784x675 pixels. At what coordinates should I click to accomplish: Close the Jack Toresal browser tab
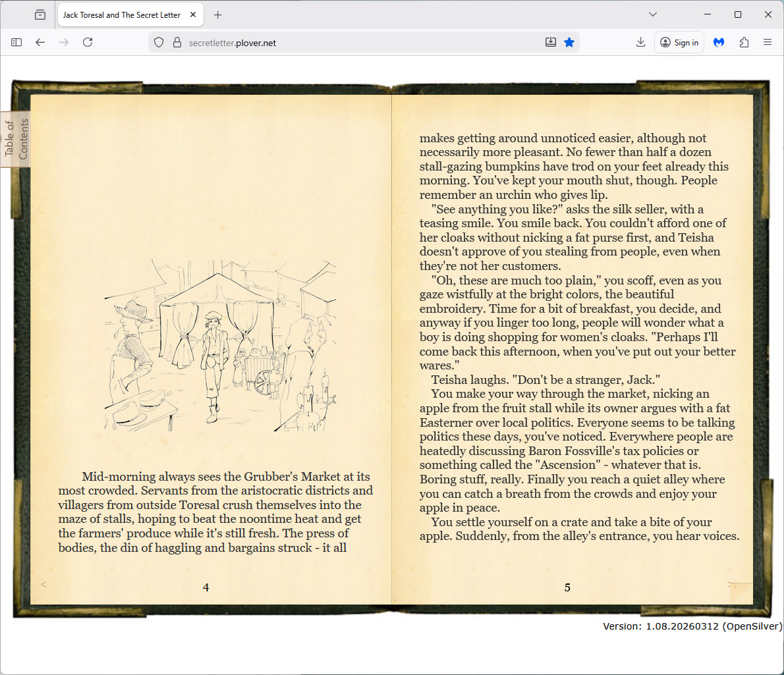[x=193, y=14]
